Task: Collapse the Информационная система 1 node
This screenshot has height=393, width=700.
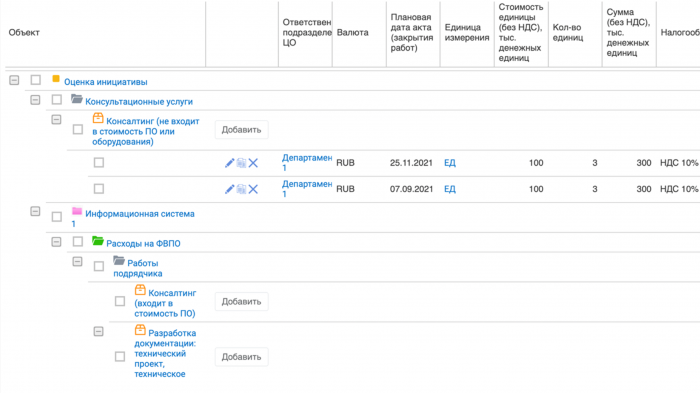Action: 35,211
